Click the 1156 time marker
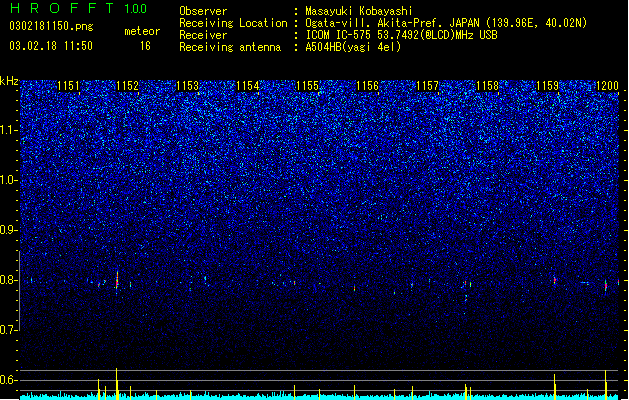This screenshot has height=400, width=629. pyautogui.click(x=367, y=86)
